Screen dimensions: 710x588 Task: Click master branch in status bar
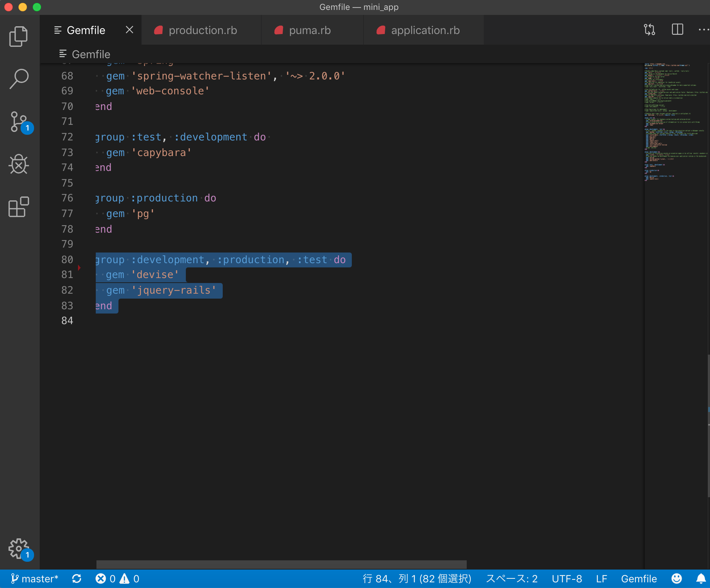click(x=35, y=579)
